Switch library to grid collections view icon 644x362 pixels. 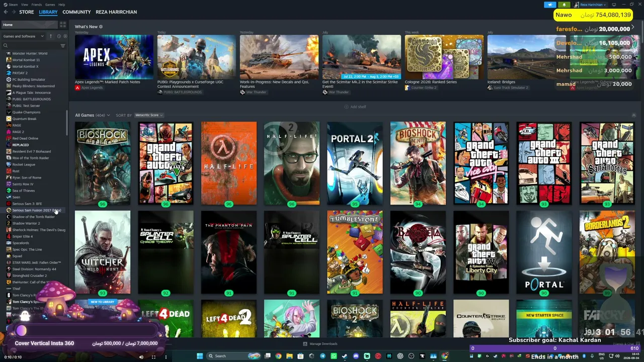63,25
